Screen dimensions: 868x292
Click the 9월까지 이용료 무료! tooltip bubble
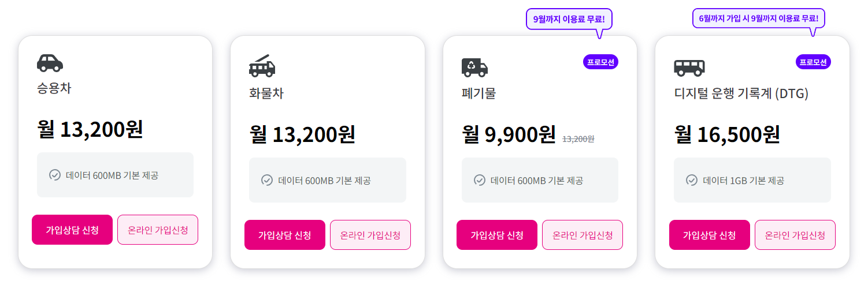[x=569, y=20]
